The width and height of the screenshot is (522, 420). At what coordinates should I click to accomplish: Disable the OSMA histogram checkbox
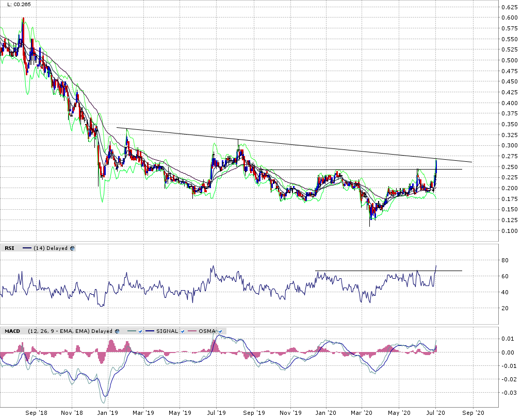point(220,331)
